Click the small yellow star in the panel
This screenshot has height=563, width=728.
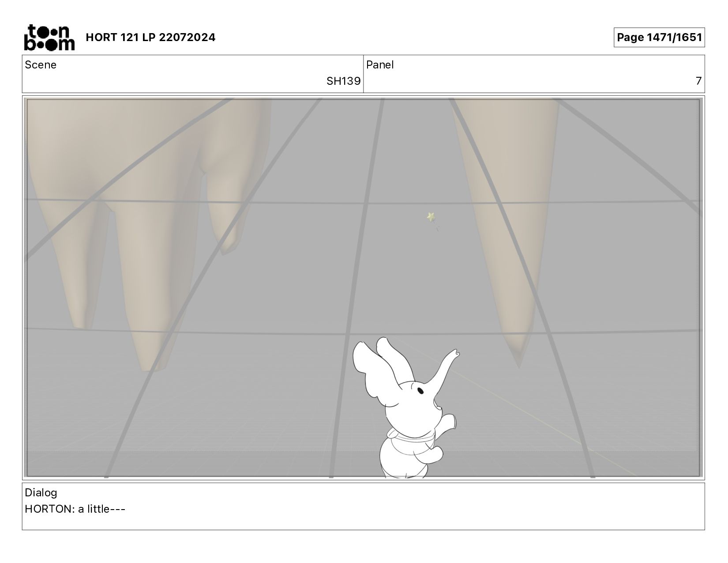(431, 217)
